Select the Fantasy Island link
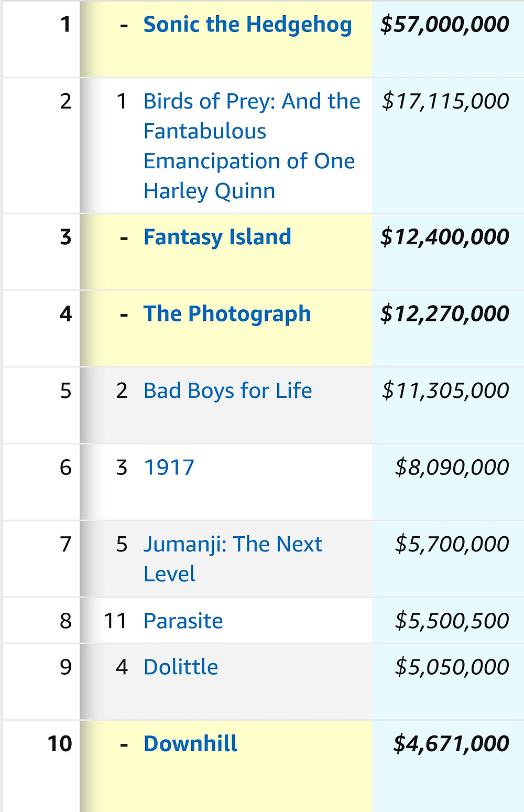 click(x=217, y=237)
